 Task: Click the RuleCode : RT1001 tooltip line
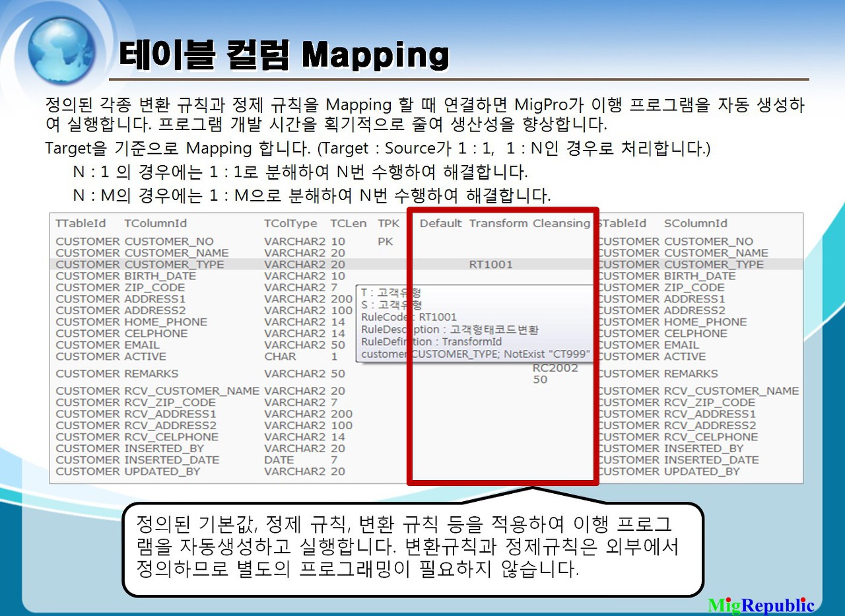(x=409, y=317)
